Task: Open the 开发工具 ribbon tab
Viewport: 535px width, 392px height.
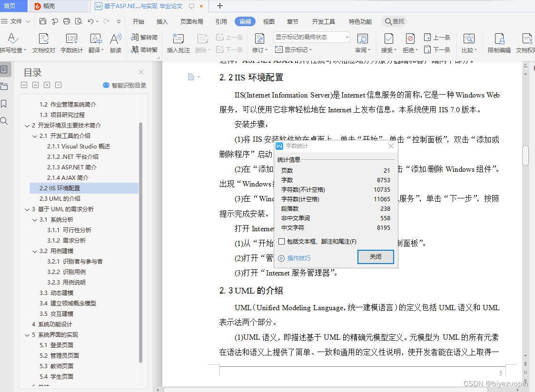Action: [324, 21]
